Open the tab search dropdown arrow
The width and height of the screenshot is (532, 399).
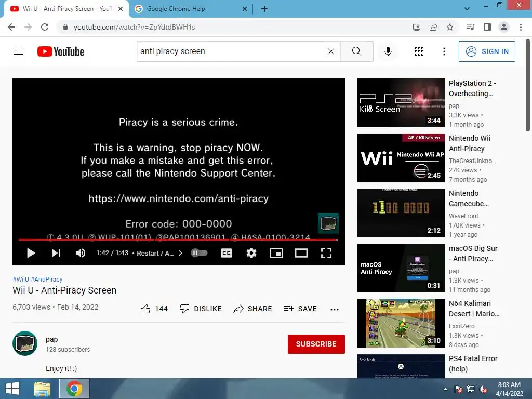click(467, 9)
